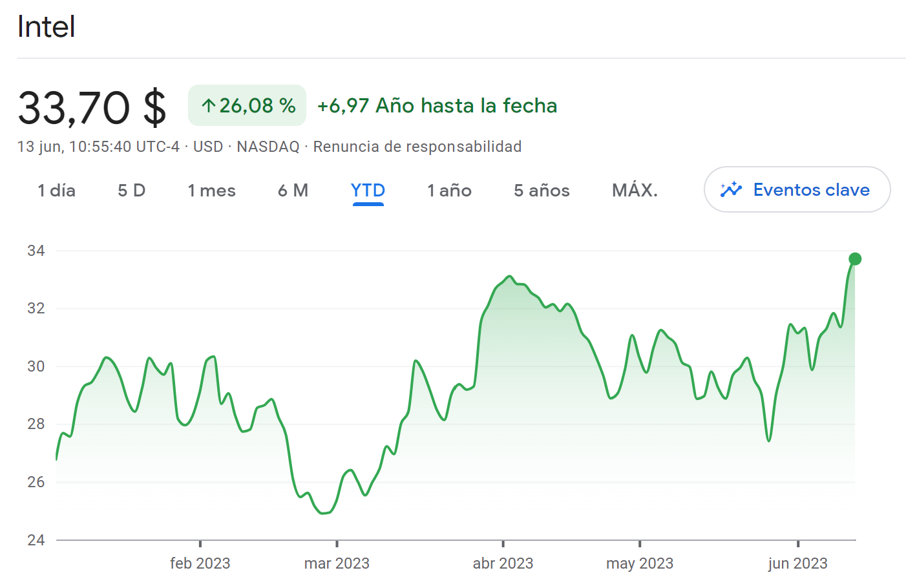Viewport: 906px width, 588px height.
Task: Switch to the 1 día time range
Action: tap(56, 191)
